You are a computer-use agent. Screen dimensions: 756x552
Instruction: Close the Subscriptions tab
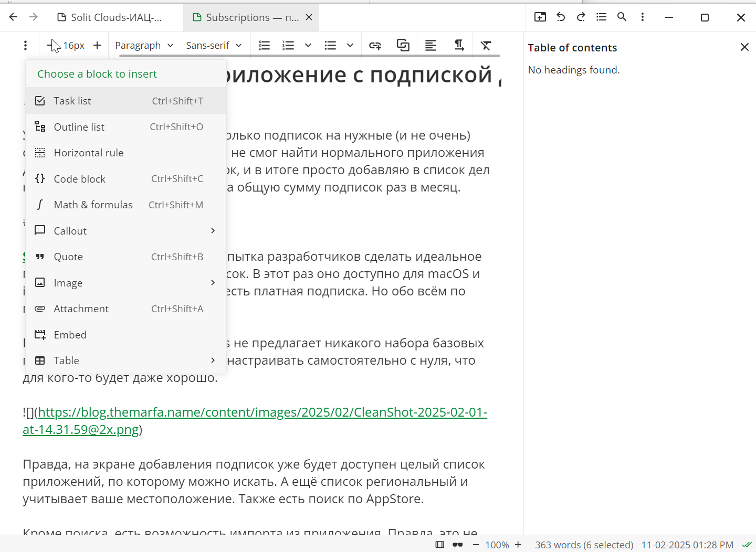(309, 17)
